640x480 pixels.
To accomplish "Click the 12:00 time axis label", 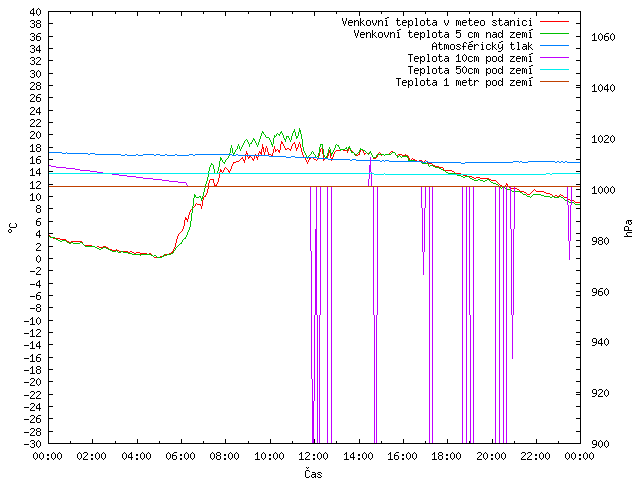I will click(313, 456).
